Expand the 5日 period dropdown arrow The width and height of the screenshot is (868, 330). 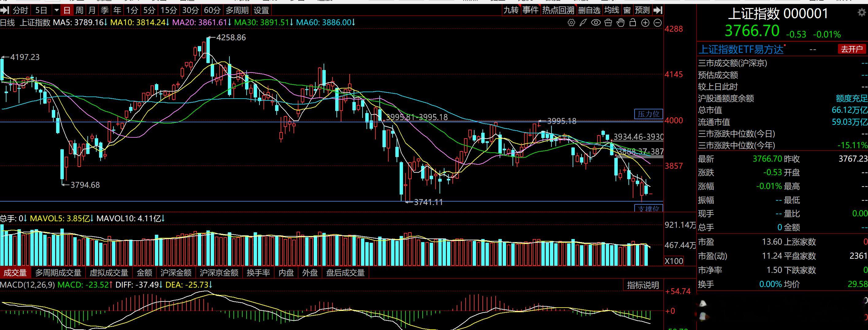tap(56, 10)
